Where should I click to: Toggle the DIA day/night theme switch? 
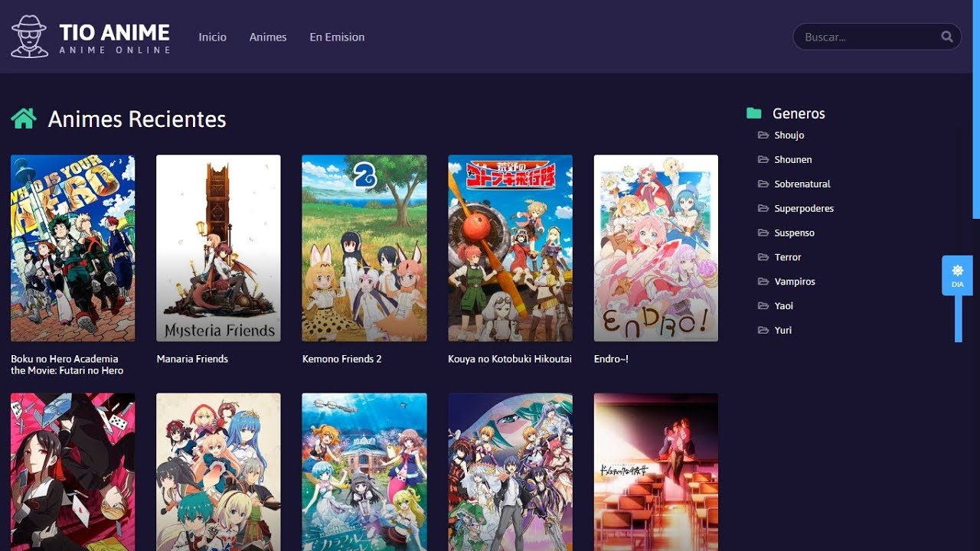[x=957, y=275]
